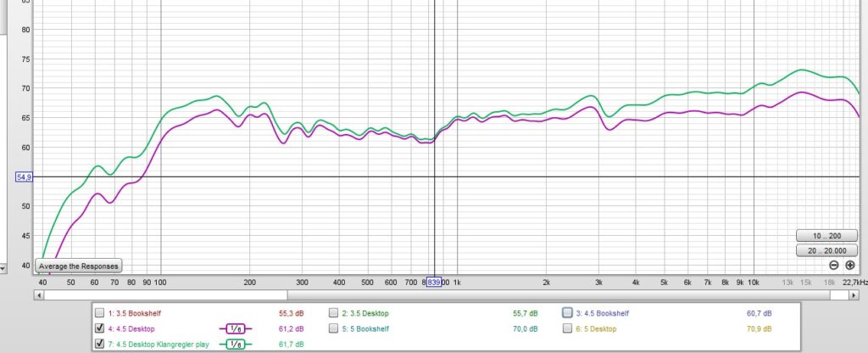Enable the 6: 5 Desktop trace checkbox
The height and width of the screenshot is (353, 868).
click(x=567, y=328)
